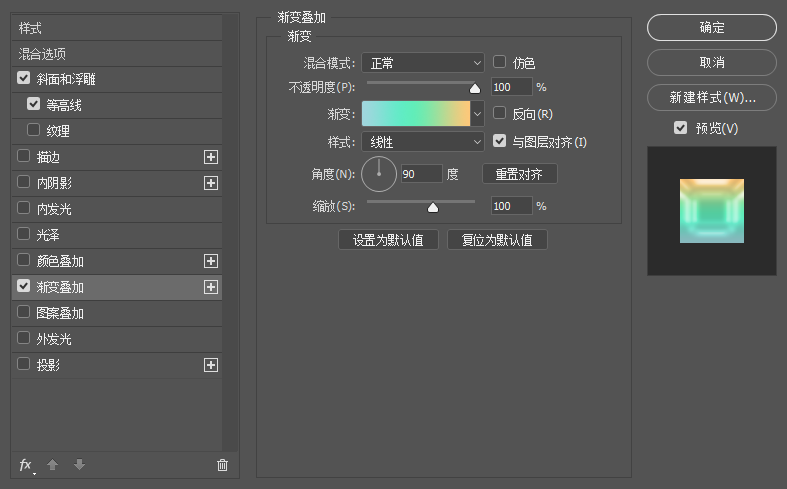The image size is (787, 489).
Task: Enable the 仿色 checkbox
Action: pyautogui.click(x=499, y=62)
